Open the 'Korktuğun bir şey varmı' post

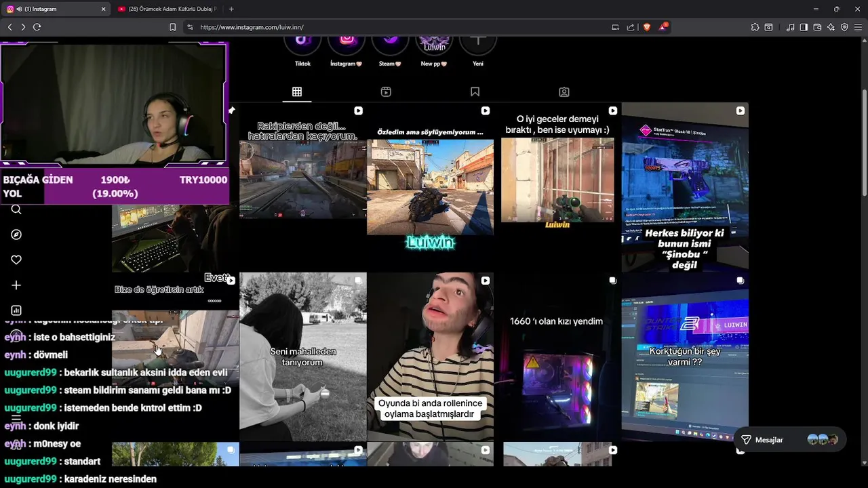pyautogui.click(x=685, y=357)
